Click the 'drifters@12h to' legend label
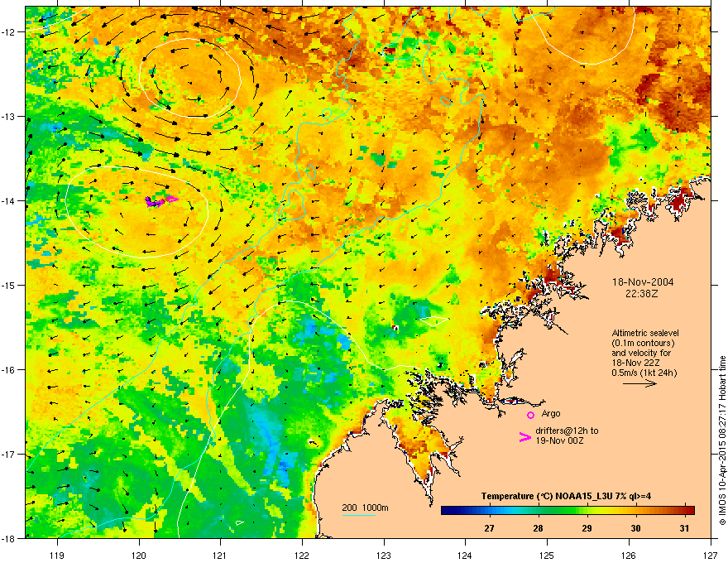The image size is (728, 563). 567,431
